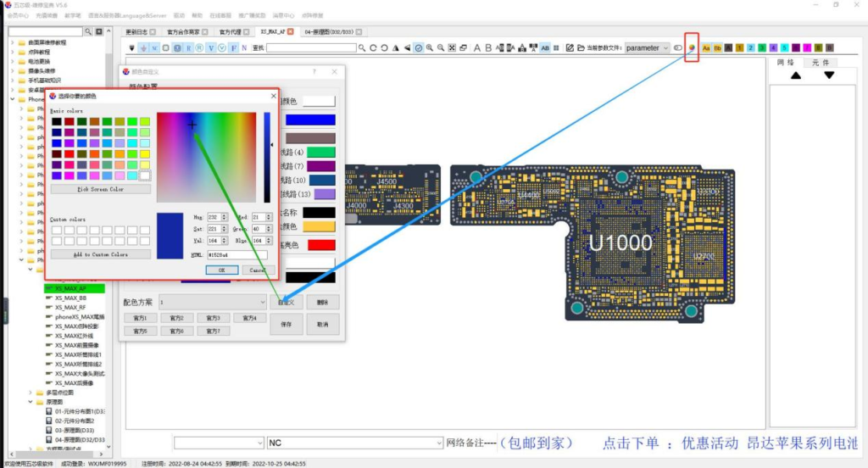Open the NC dropdown at the bottom
This screenshot has height=468, width=868.
355,443
